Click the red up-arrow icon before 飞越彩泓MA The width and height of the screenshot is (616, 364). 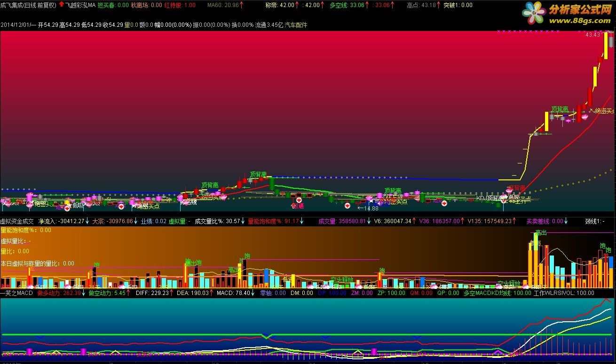62,5
